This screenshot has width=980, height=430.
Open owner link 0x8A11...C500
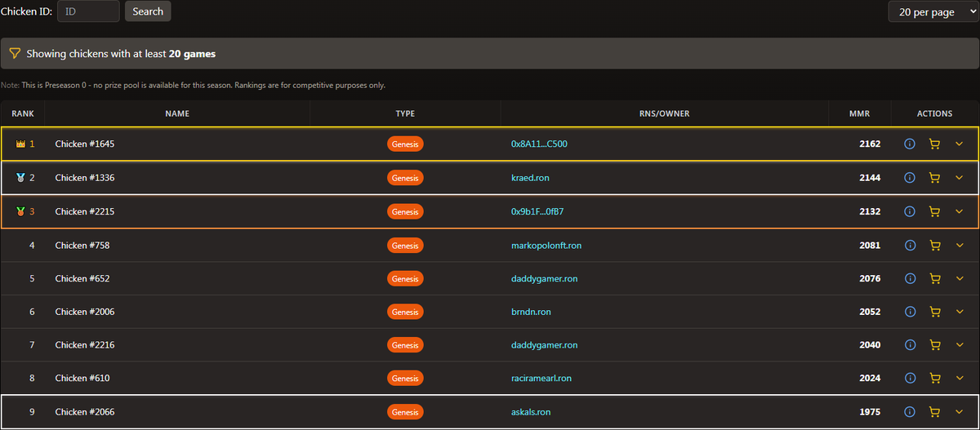click(539, 144)
